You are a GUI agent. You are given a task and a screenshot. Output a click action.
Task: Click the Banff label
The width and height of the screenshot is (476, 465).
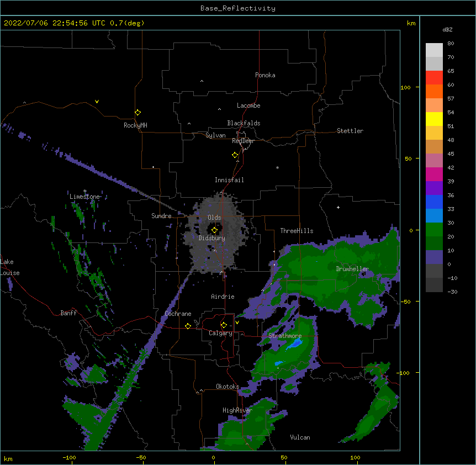(68, 313)
